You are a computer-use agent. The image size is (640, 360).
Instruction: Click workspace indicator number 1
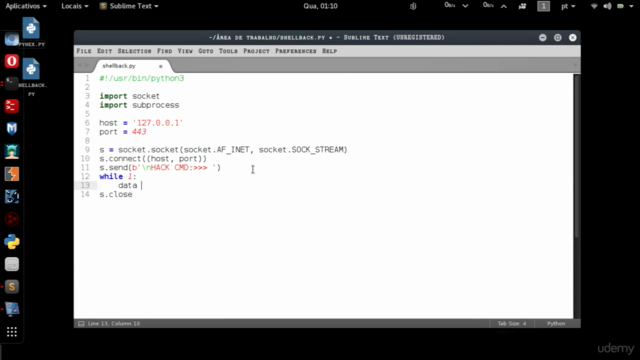pos(543,6)
